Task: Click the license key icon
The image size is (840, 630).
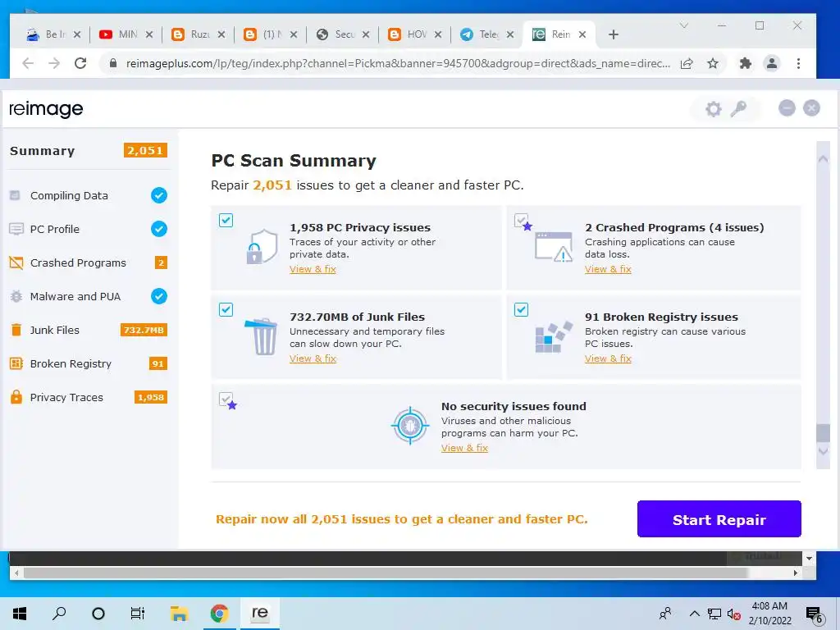Action: [x=739, y=109]
